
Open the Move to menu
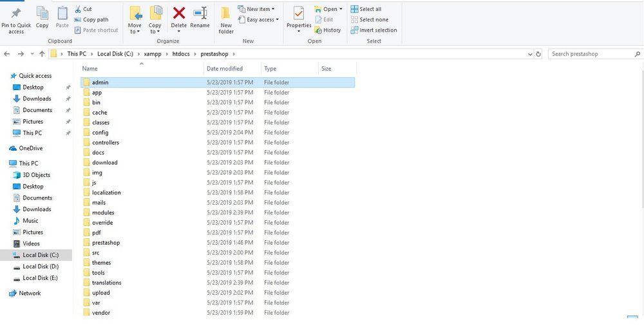pyautogui.click(x=135, y=20)
